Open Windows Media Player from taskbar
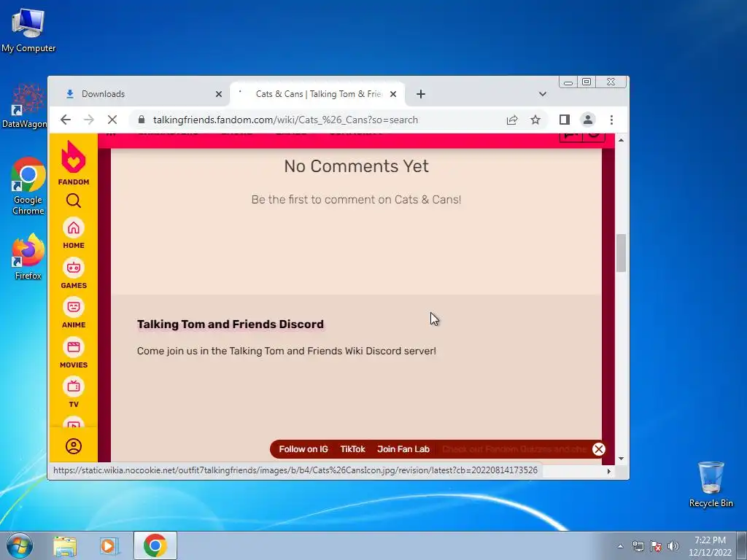The width and height of the screenshot is (747, 560). (x=109, y=545)
